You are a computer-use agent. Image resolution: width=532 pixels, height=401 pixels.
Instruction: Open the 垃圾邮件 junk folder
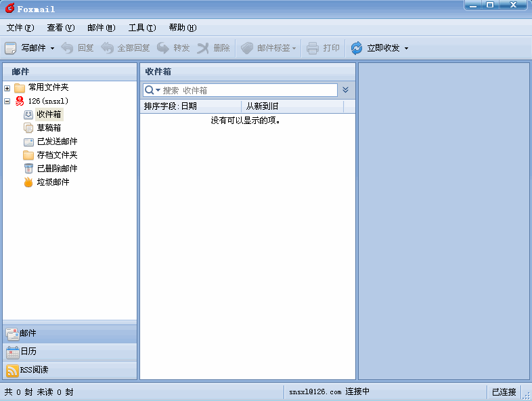(x=53, y=182)
